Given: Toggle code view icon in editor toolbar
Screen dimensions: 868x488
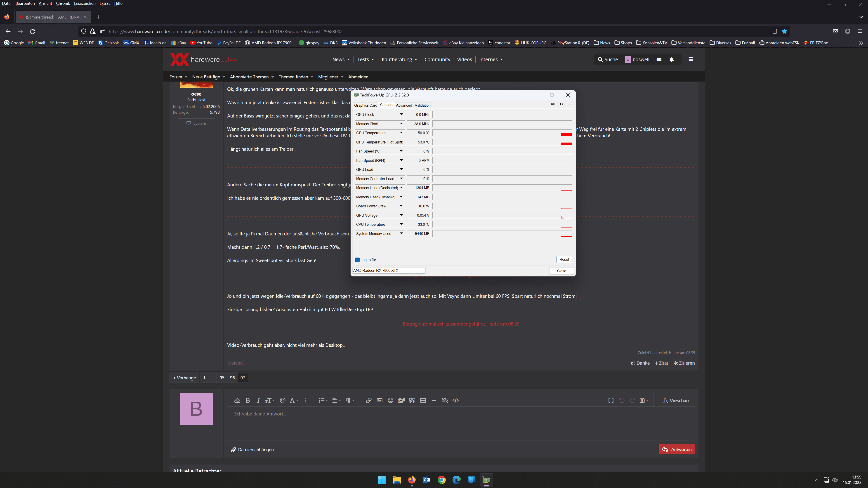Looking at the screenshot, I should pos(455,400).
